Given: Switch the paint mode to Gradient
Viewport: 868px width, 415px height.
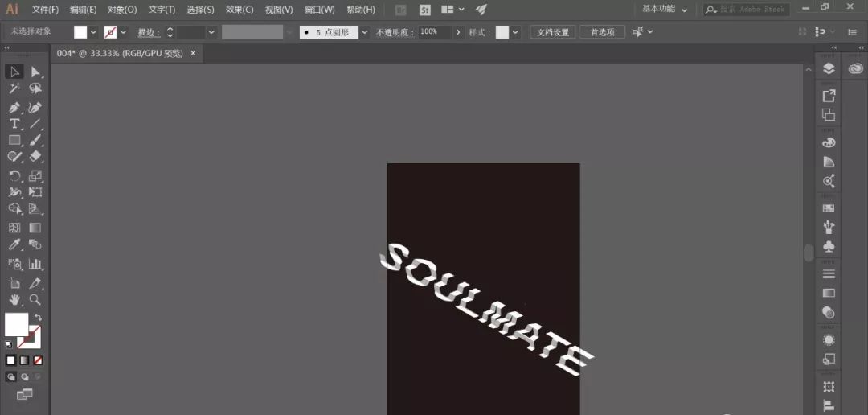Looking at the screenshot, I should [x=24, y=360].
